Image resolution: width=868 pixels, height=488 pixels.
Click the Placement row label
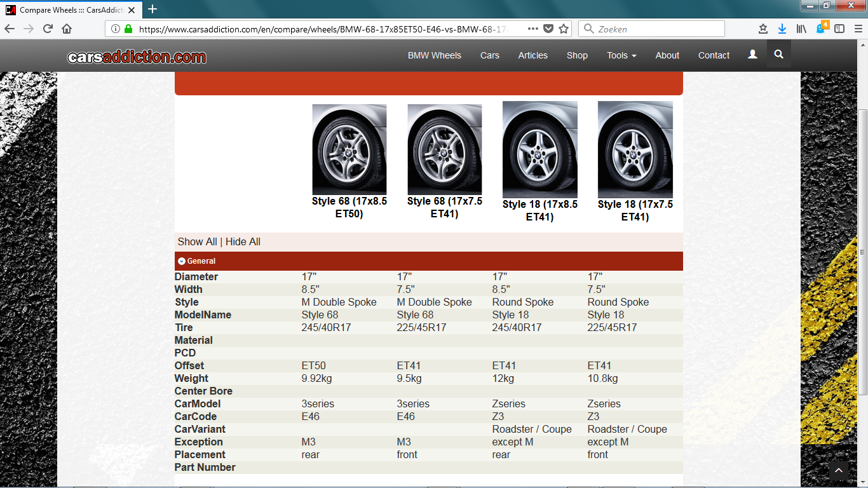click(200, 454)
